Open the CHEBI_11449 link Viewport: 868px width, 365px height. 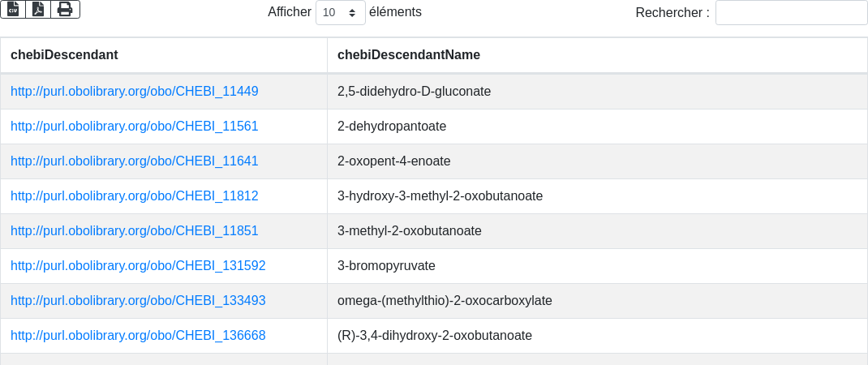point(135,92)
